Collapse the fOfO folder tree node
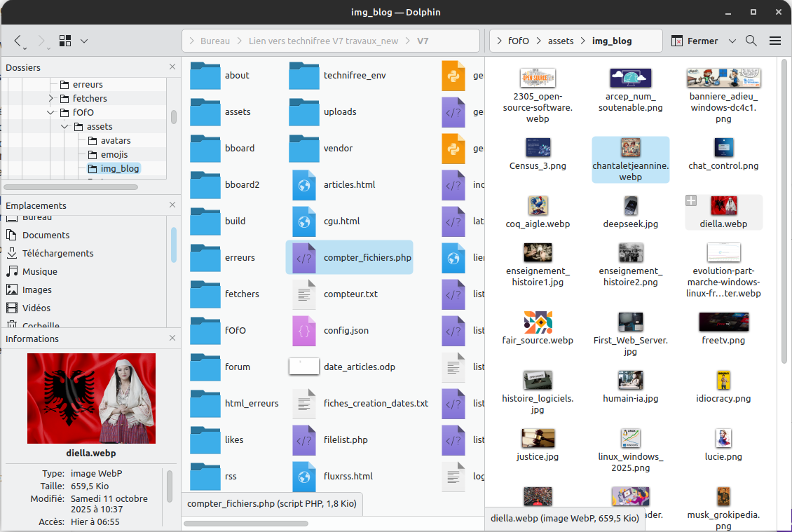 [x=51, y=112]
